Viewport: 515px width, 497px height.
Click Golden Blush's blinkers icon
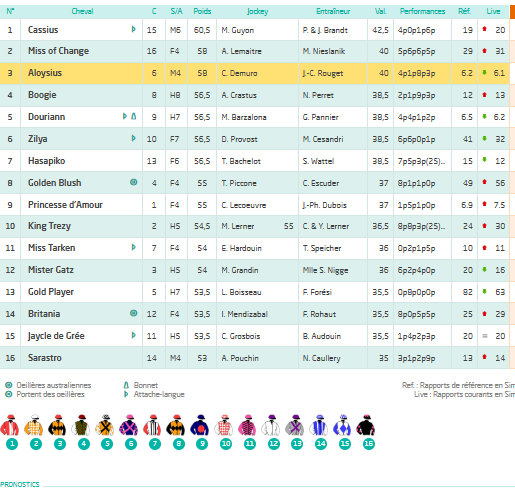133,182
